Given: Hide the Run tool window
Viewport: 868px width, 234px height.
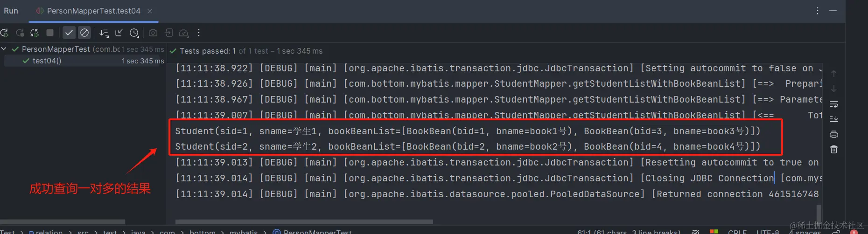Looking at the screenshot, I should (833, 11).
